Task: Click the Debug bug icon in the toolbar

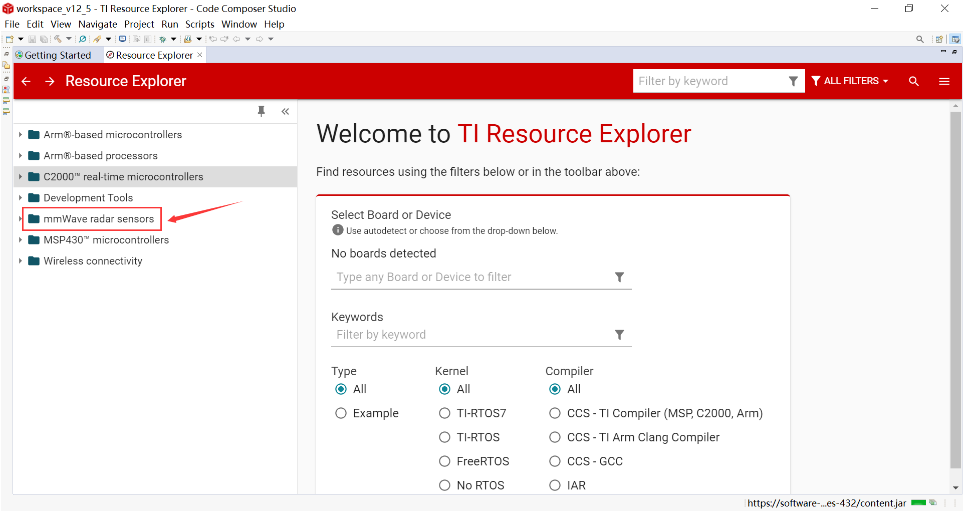Action: click(163, 39)
